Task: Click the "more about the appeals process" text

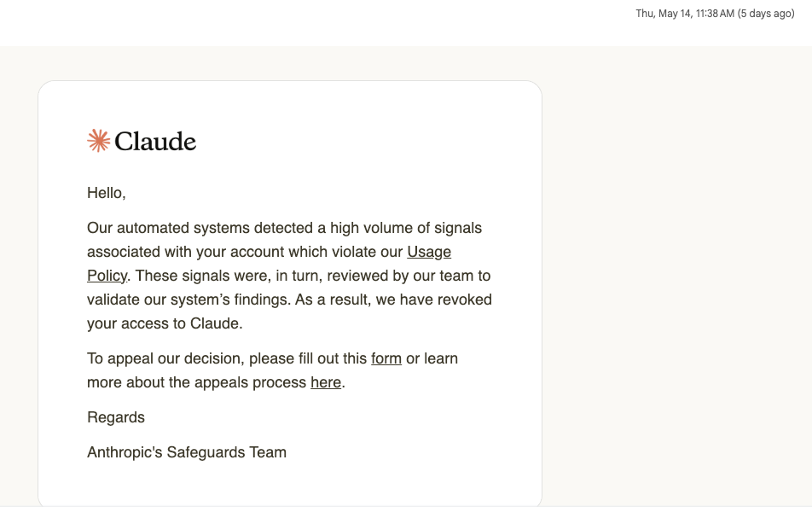Action: coord(197,382)
